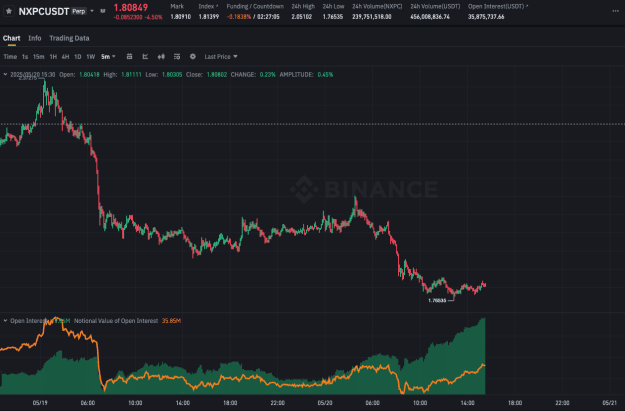
Task: Select the Time line-chart view
Action: [10, 57]
